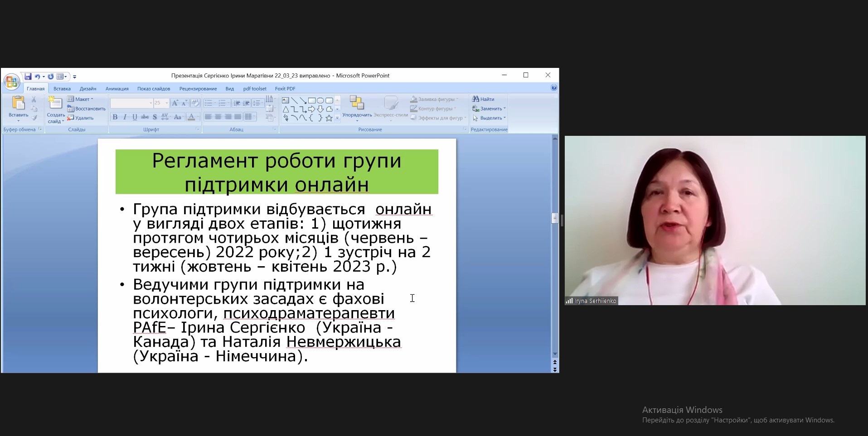The width and height of the screenshot is (868, 436).
Task: Toggle Underline formatting button
Action: click(x=135, y=117)
